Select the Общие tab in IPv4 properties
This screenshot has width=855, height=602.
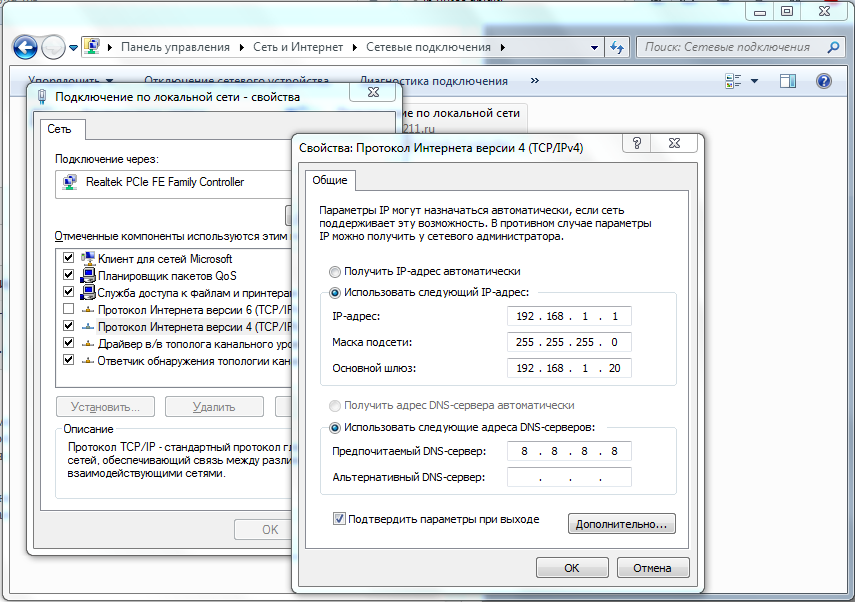[330, 180]
